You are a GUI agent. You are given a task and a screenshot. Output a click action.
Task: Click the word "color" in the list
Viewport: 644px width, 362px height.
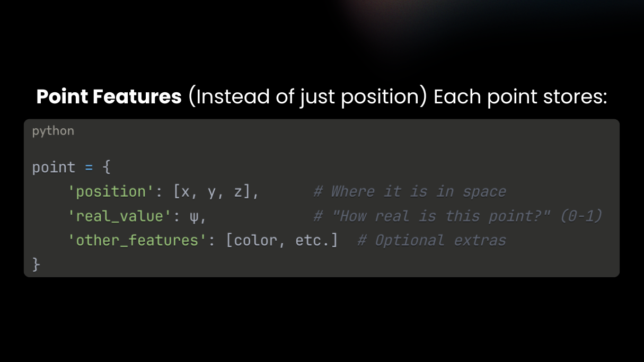click(x=255, y=241)
